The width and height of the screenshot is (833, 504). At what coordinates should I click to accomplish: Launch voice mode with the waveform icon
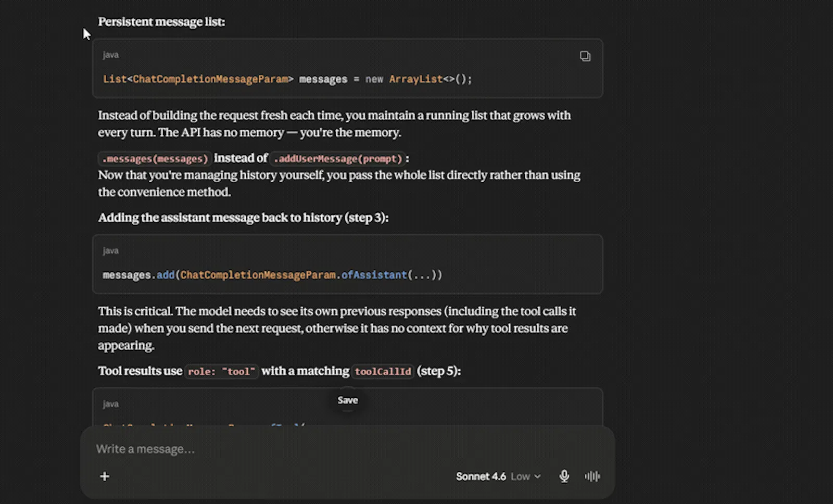[x=592, y=476]
